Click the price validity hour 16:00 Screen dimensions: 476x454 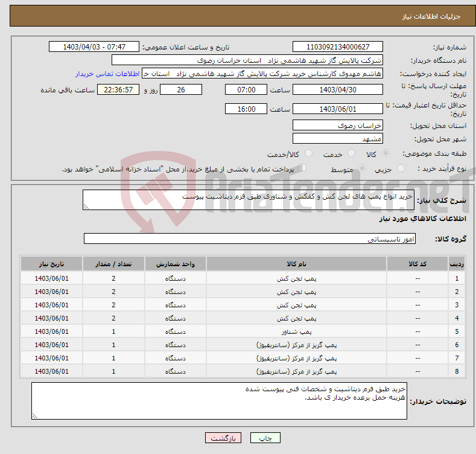246,109
